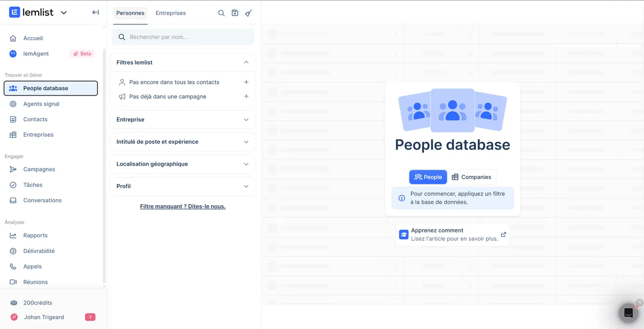Image resolution: width=644 pixels, height=329 pixels.
Task: Click the info icon in the hint banner
Action: click(401, 198)
